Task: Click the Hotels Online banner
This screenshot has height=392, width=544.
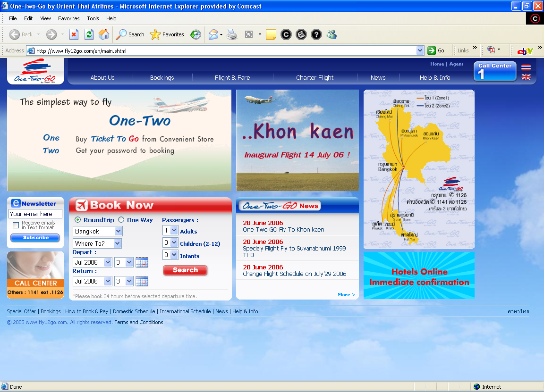Action: click(419, 275)
